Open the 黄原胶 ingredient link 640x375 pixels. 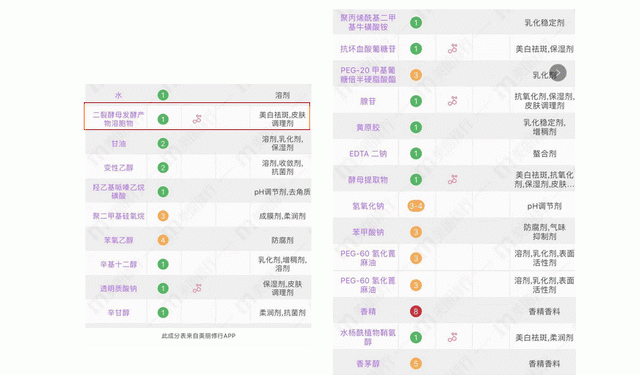[368, 127]
